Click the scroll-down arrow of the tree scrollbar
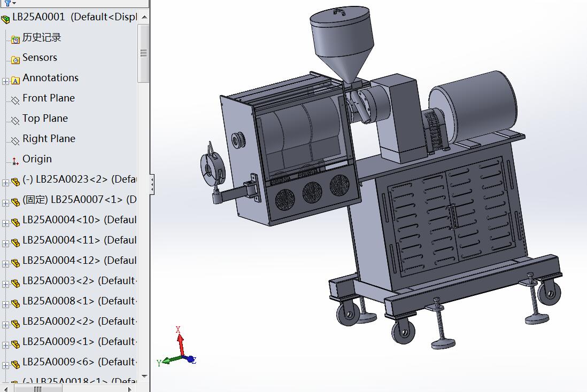The image size is (587, 392). coord(143,375)
